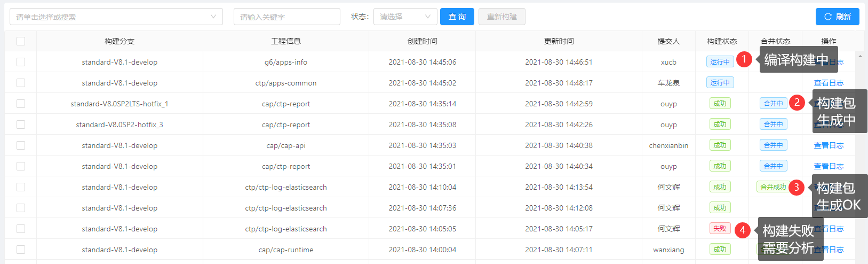This screenshot has width=868, height=264.
Task: Check the box for the g6/apps-info row
Action: (21, 62)
